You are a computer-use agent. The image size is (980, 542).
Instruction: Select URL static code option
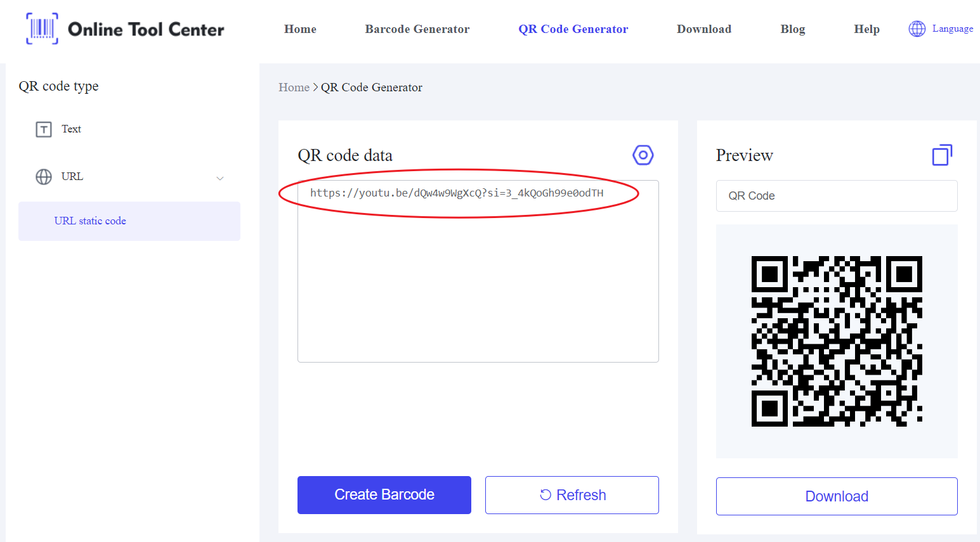point(90,221)
